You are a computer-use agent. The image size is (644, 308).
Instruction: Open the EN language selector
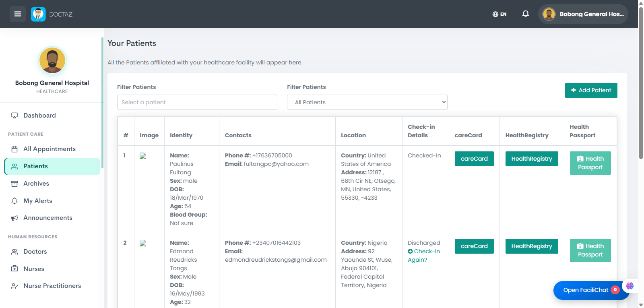point(500,14)
